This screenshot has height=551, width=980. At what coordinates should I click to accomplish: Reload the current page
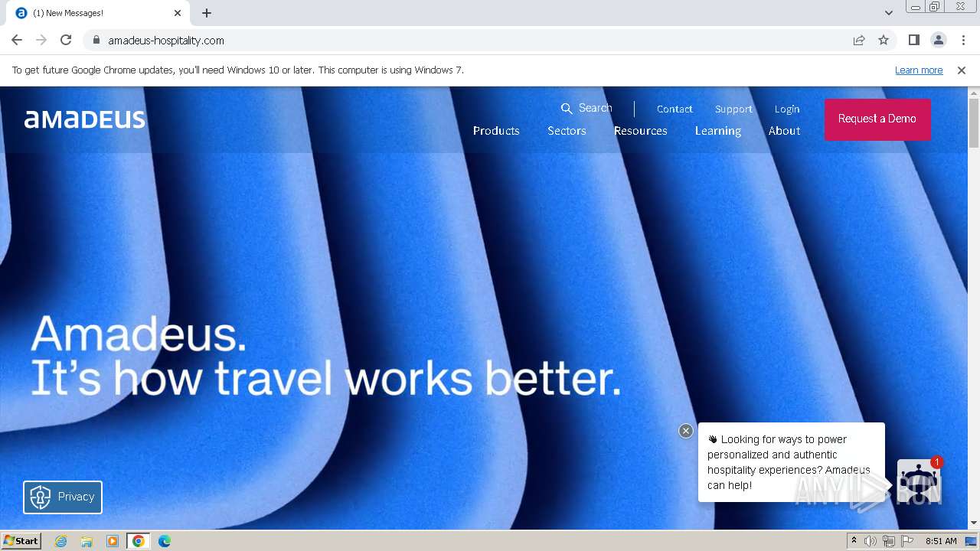pos(66,40)
